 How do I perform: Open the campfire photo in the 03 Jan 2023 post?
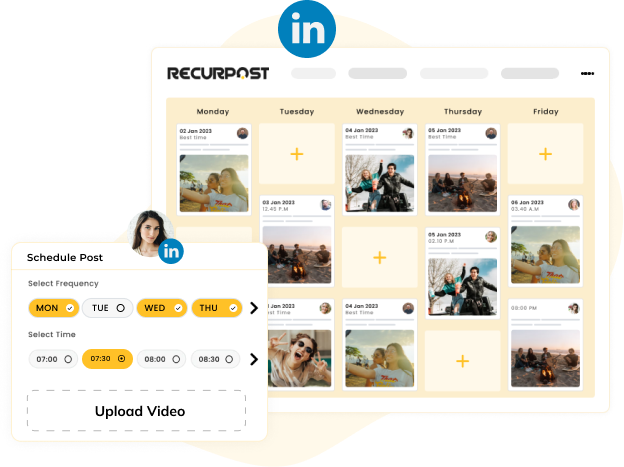click(x=297, y=255)
